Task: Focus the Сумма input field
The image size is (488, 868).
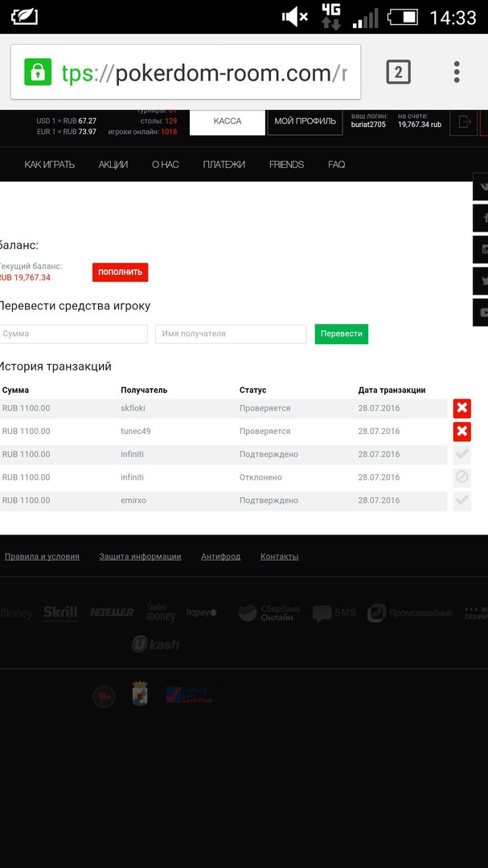Action: (73, 334)
